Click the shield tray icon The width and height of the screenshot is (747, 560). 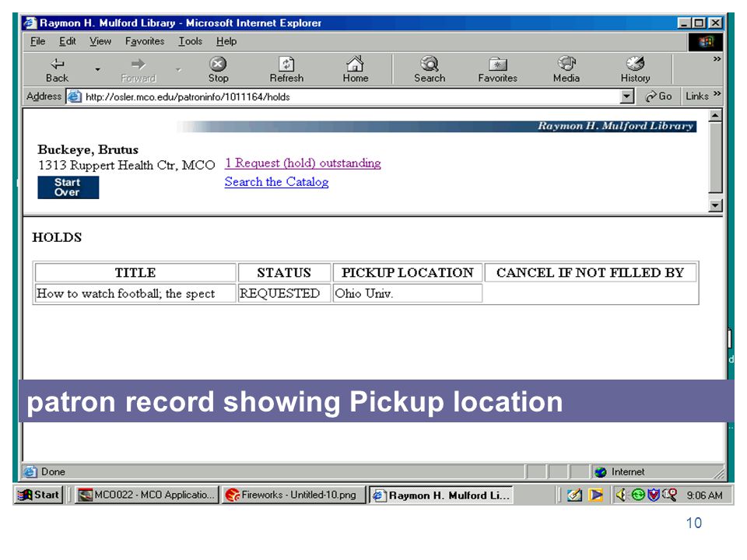click(654, 495)
